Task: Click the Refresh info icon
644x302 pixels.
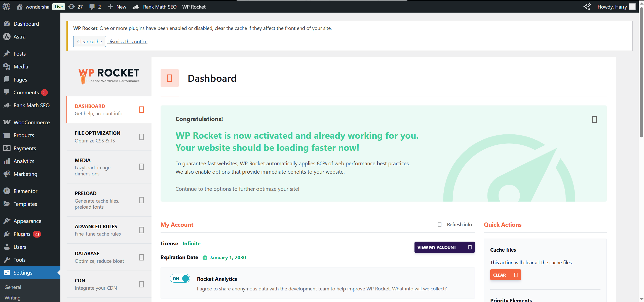Action: (x=439, y=224)
